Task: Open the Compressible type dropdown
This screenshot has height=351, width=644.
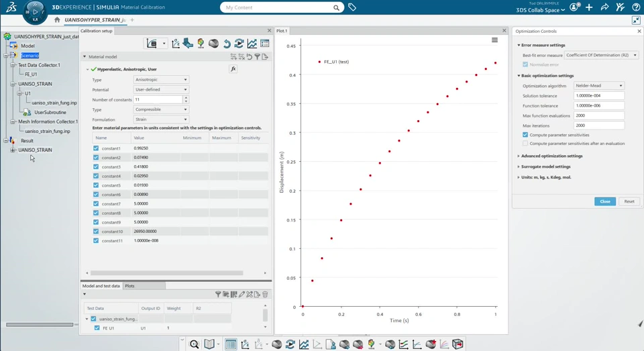Action: coord(160,109)
